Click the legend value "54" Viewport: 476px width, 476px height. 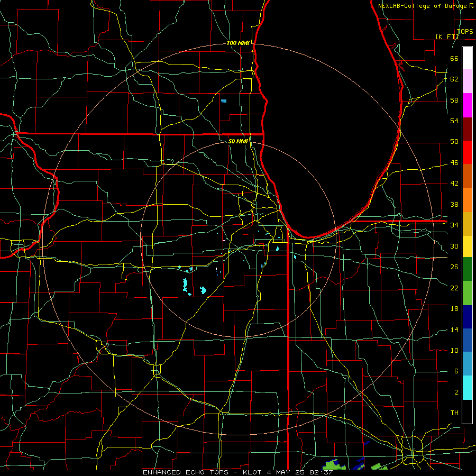click(x=454, y=121)
